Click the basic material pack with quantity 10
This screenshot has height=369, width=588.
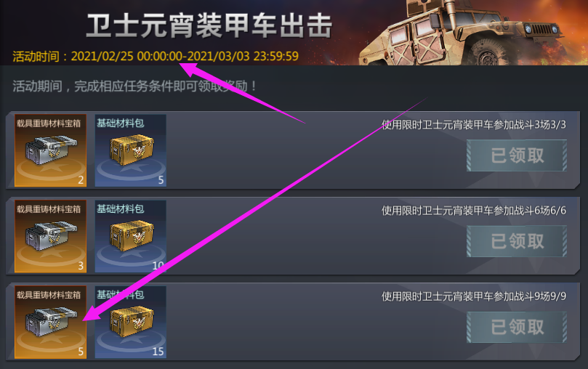click(x=131, y=236)
